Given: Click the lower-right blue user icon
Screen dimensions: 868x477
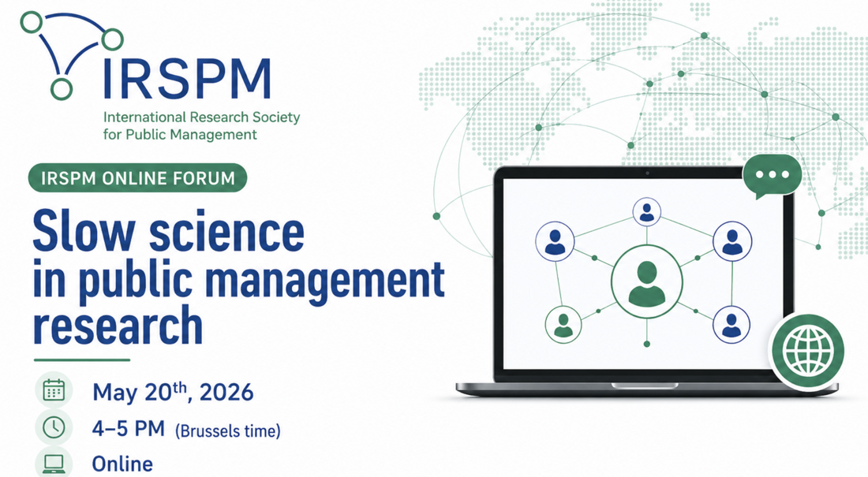Looking at the screenshot, I should coord(731,325).
